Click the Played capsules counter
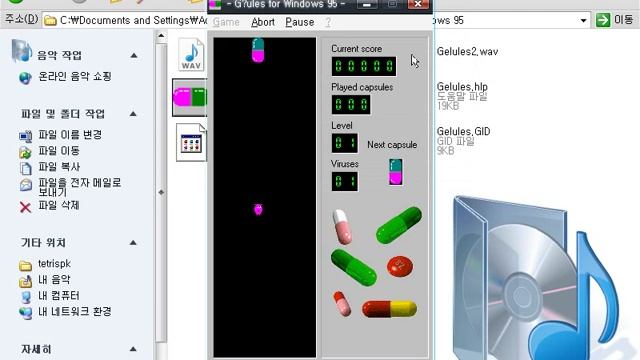Screen dimensions: 640x360 click(x=351, y=105)
